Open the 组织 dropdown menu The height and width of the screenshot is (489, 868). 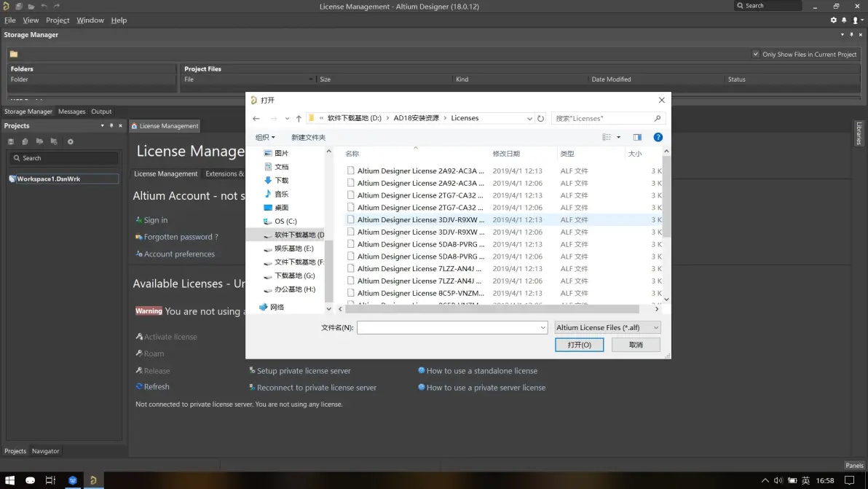(x=265, y=137)
